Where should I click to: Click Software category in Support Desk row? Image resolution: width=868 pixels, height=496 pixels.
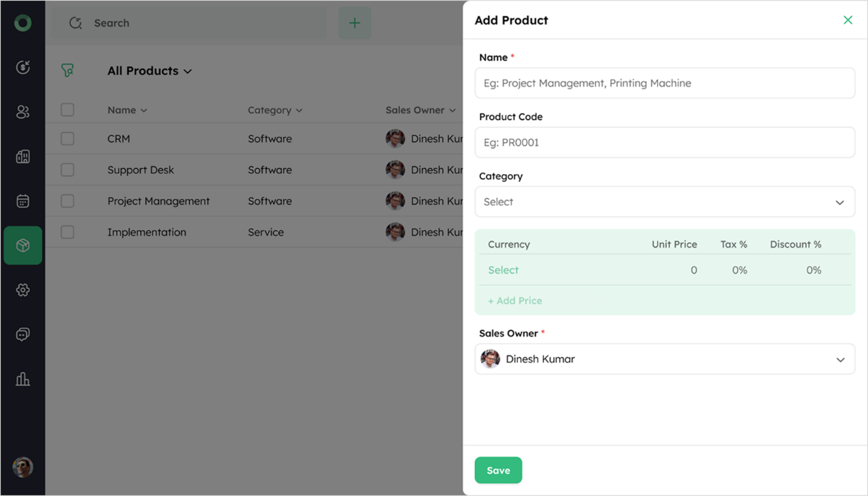point(270,170)
